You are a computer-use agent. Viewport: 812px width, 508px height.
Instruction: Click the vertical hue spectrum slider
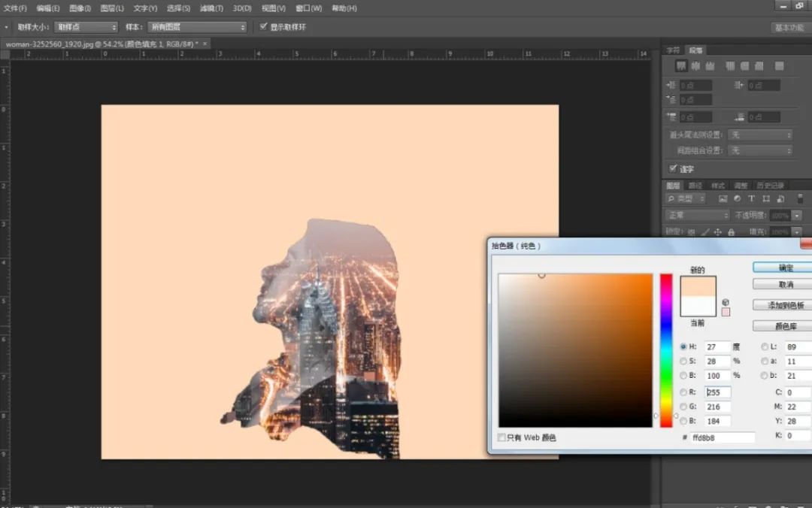pos(666,351)
